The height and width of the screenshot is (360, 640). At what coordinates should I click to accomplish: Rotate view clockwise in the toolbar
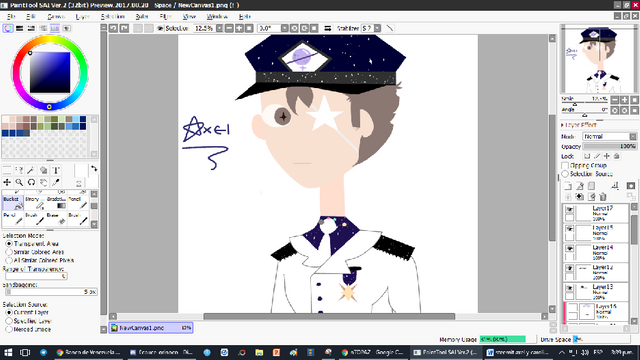click(x=304, y=28)
